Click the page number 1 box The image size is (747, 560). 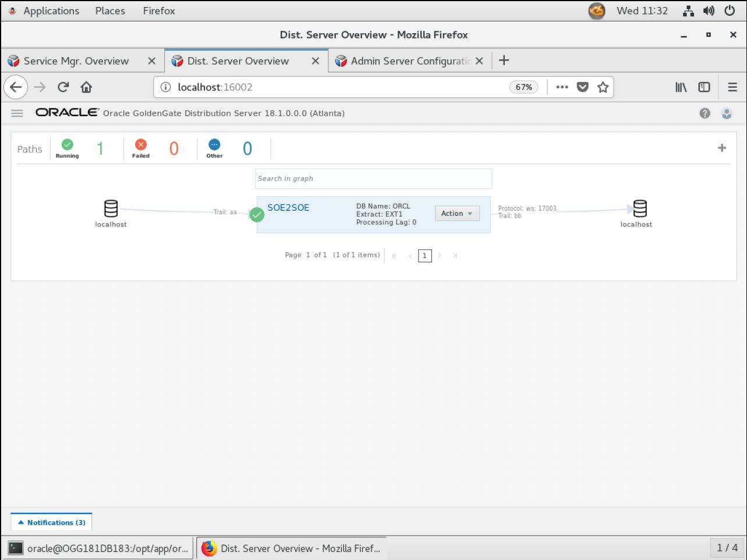point(425,256)
